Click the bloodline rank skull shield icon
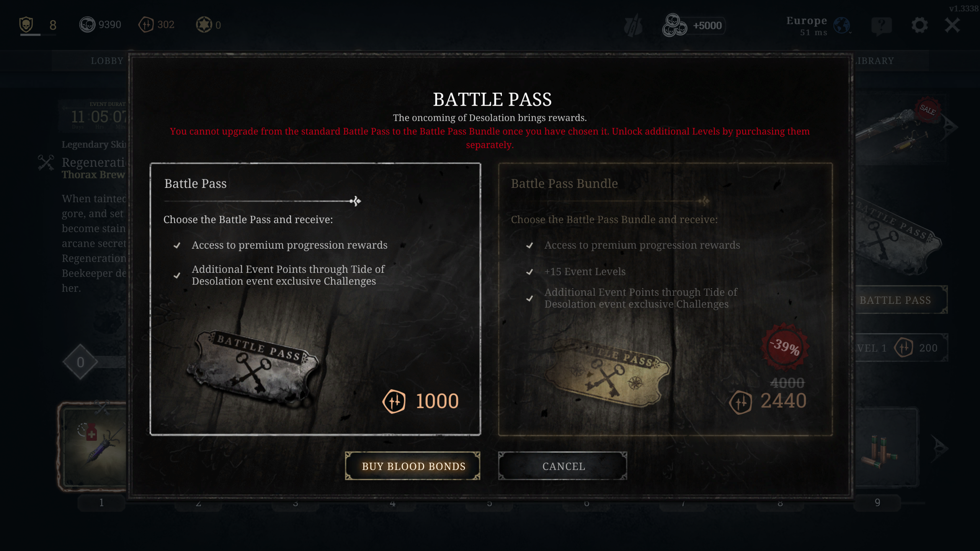 click(x=26, y=25)
